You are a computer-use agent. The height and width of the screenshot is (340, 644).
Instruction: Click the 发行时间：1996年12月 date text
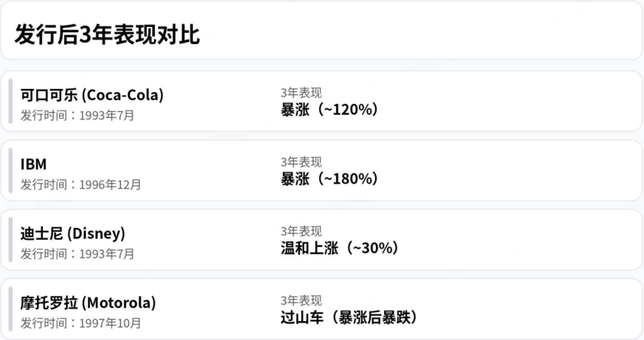(x=80, y=184)
